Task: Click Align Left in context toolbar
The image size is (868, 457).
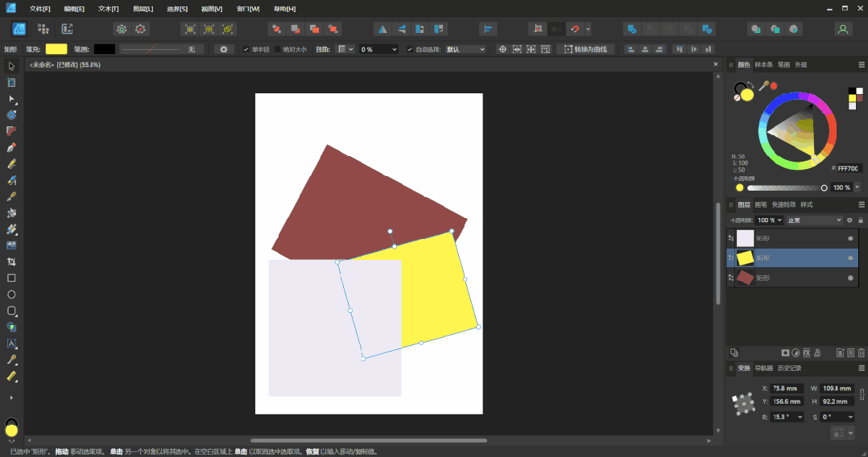Action: [630, 49]
